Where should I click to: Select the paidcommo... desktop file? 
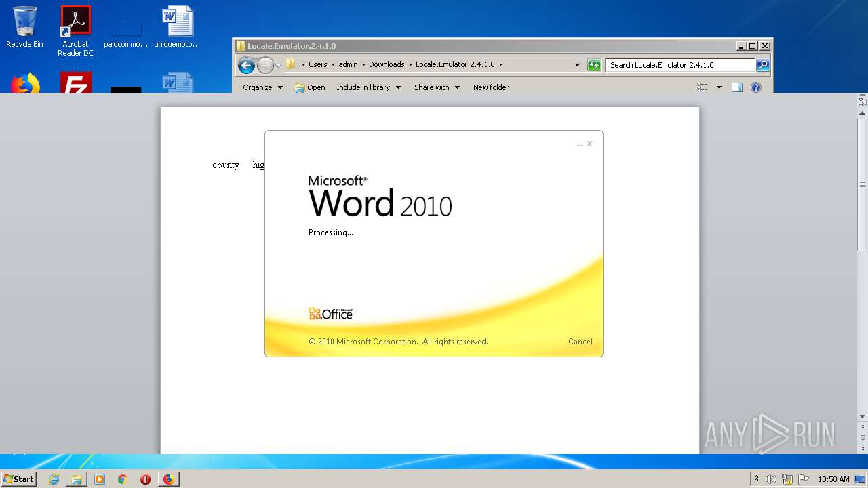126,31
